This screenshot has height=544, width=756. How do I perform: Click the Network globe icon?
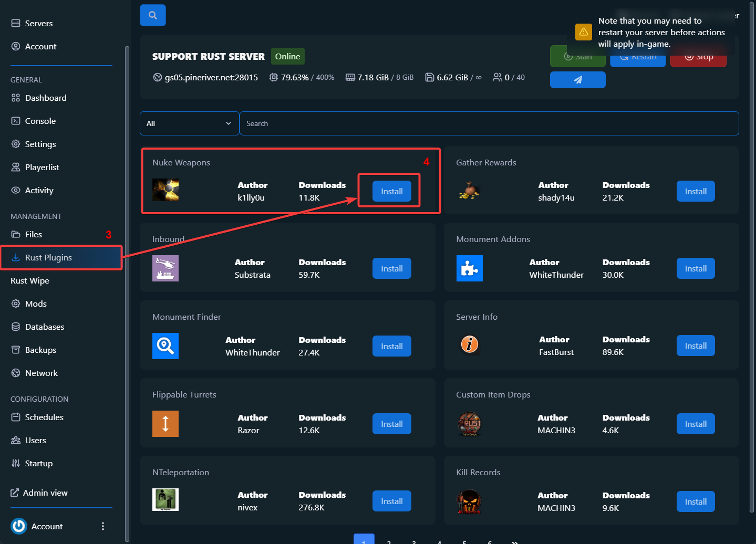[16, 373]
